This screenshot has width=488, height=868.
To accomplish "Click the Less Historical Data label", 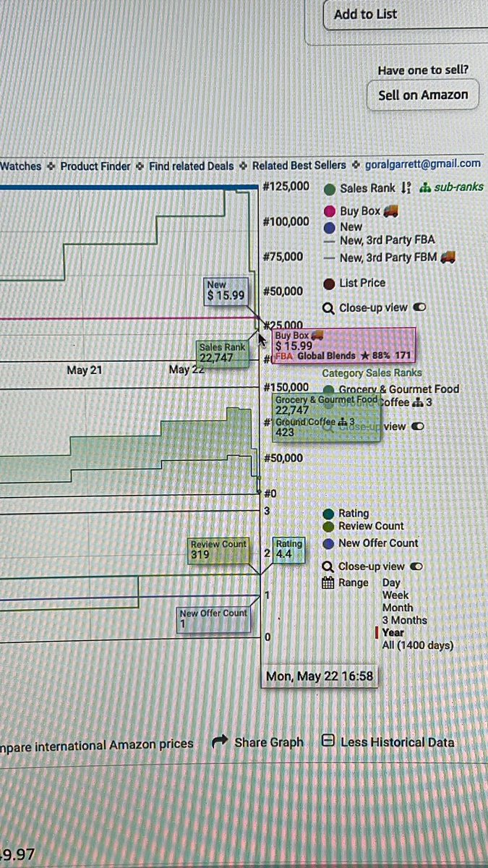I will pyautogui.click(x=397, y=741).
